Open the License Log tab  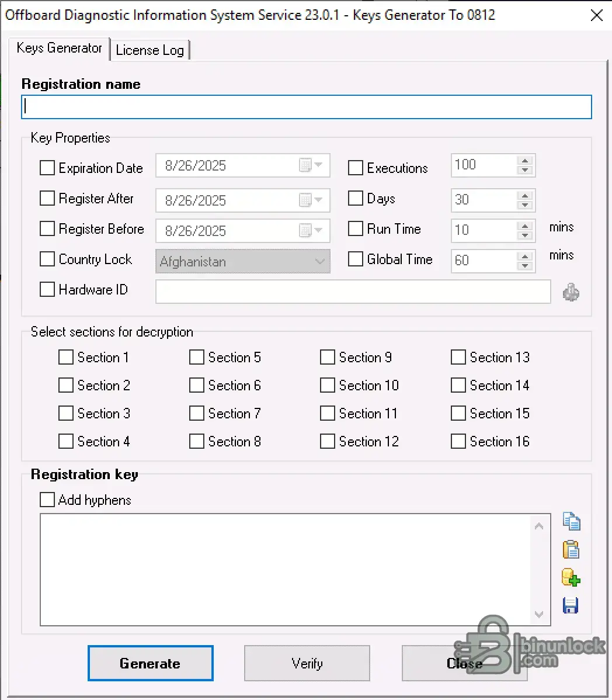coord(150,50)
